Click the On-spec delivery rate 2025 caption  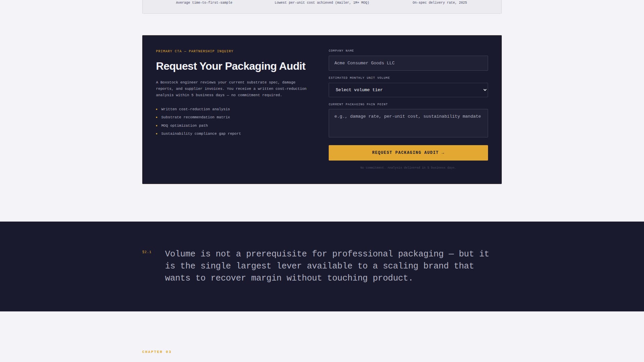point(439,2)
